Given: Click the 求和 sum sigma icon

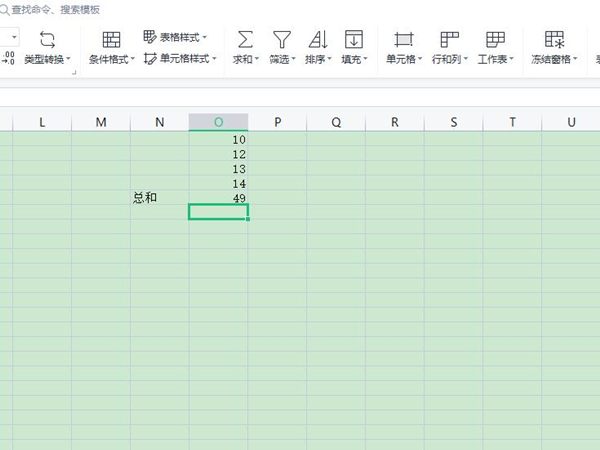Looking at the screenshot, I should click(x=244, y=40).
